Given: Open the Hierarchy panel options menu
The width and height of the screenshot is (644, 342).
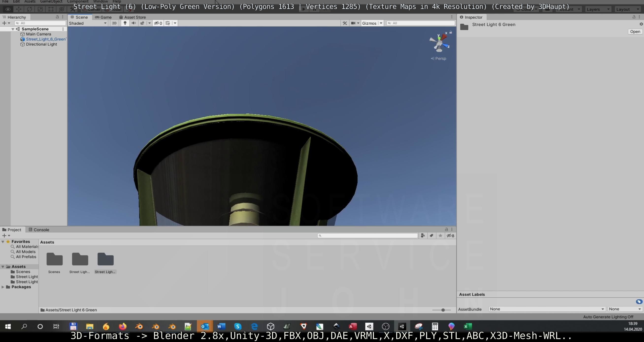Looking at the screenshot, I should point(63,17).
